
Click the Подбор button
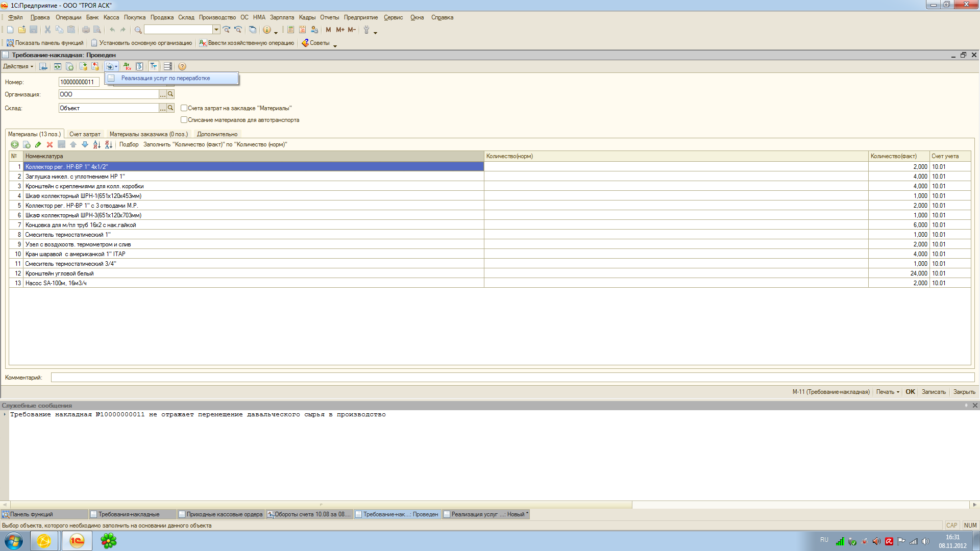click(x=129, y=145)
